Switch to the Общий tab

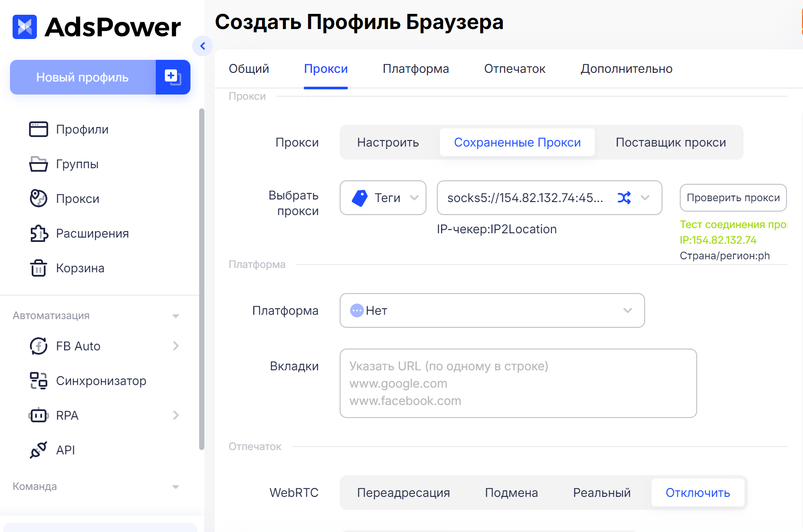tap(249, 69)
